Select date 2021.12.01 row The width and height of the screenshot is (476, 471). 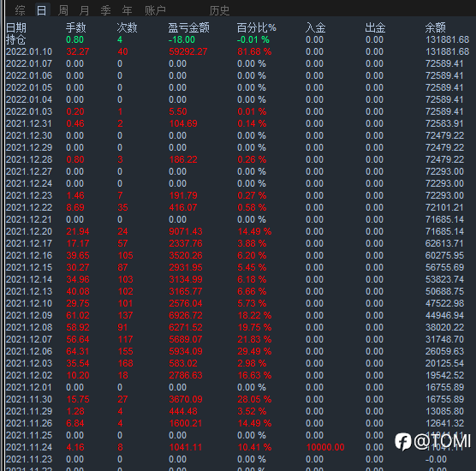point(29,387)
